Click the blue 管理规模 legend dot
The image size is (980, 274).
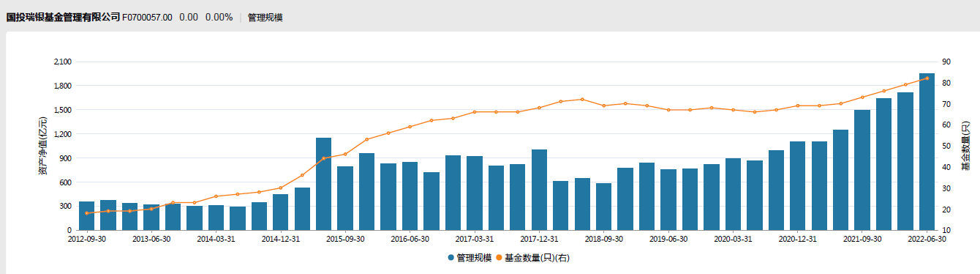tap(451, 258)
